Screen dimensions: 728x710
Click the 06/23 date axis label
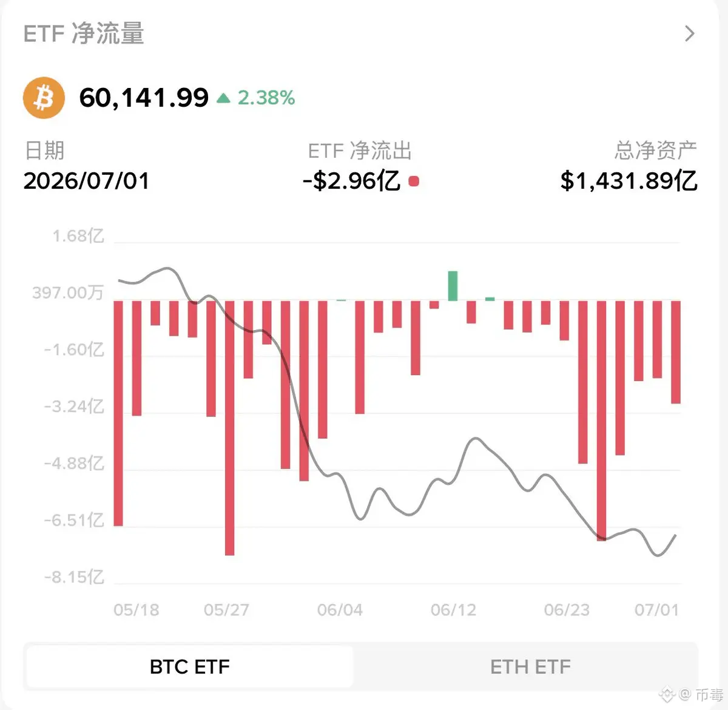[567, 610]
